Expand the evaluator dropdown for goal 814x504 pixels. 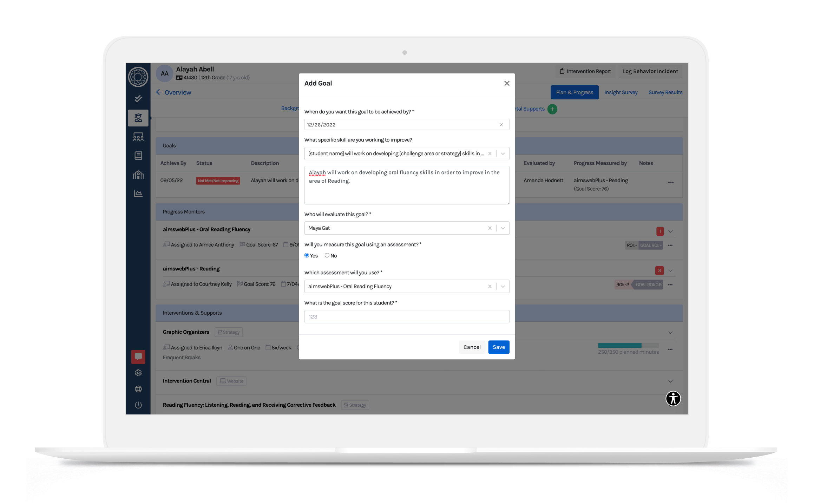point(503,228)
